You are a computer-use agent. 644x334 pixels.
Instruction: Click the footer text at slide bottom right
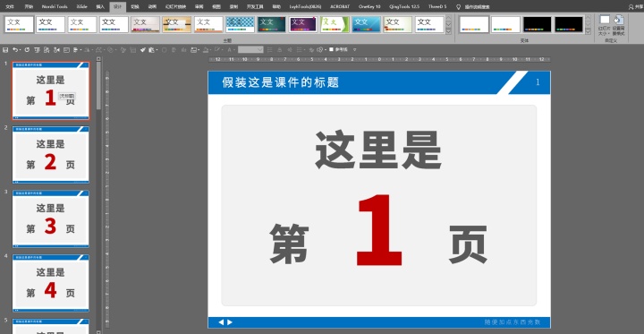(x=513, y=322)
